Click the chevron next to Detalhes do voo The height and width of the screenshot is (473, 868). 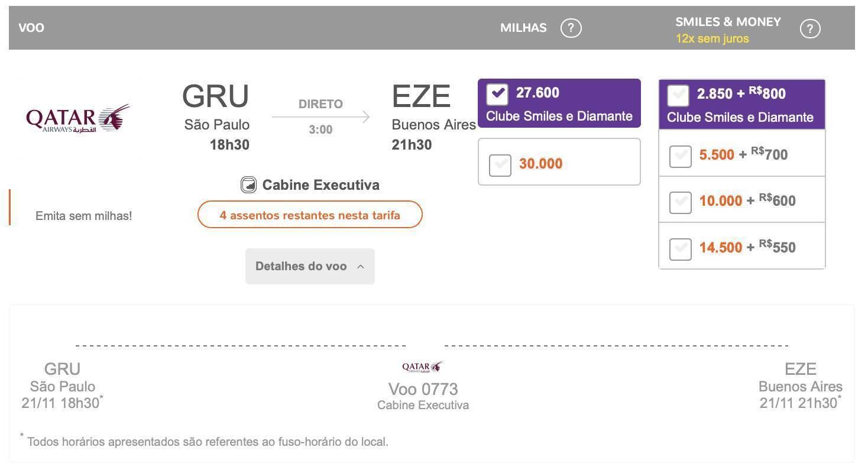361,267
